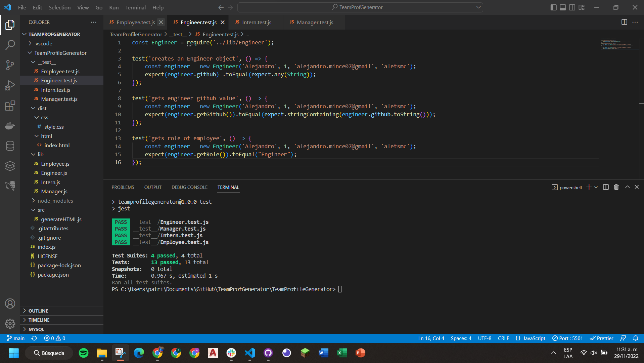Select the Source Control icon

pyautogui.click(x=10, y=65)
